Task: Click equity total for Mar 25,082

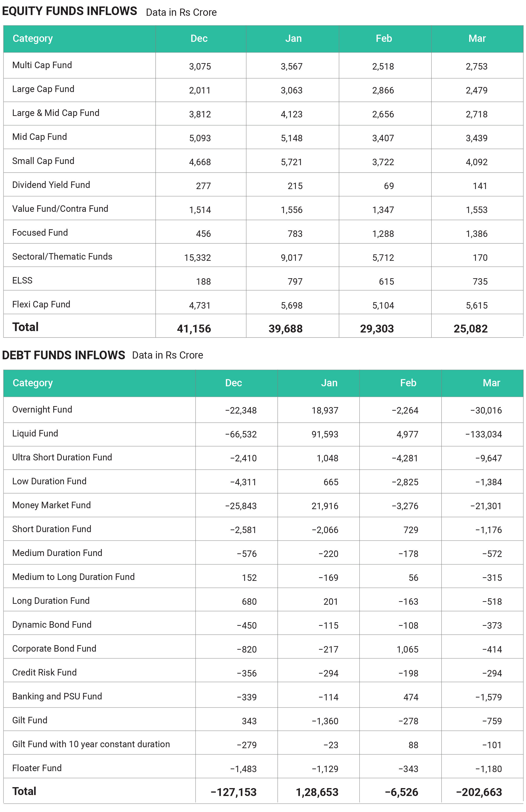Action: point(470,329)
